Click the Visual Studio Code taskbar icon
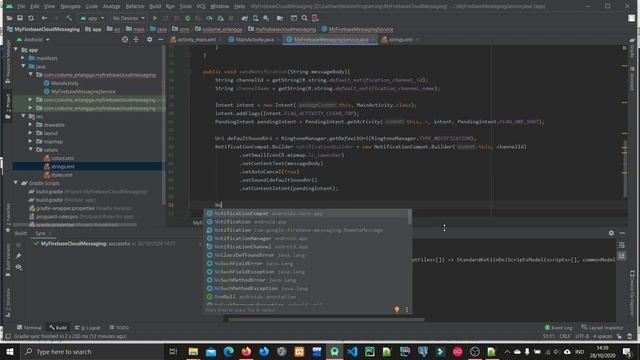This screenshot has width=640, height=360. click(352, 351)
